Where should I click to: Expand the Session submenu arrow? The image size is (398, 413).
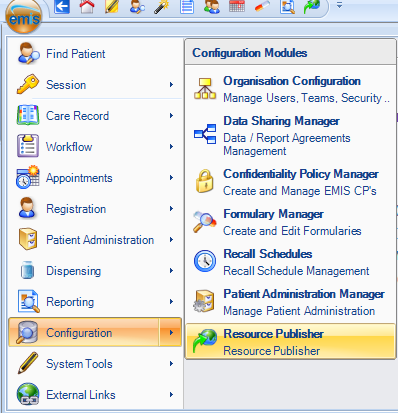[x=171, y=85]
